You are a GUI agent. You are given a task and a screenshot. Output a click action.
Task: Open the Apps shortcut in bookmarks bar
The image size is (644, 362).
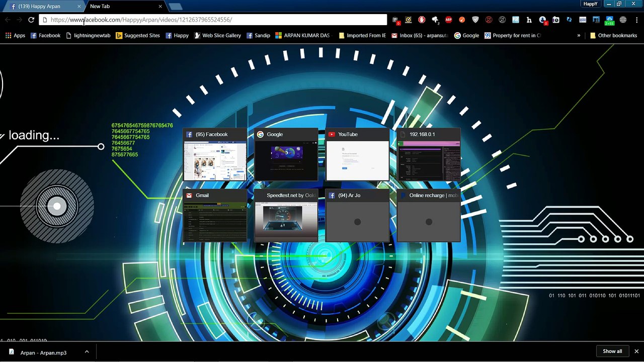[15, 36]
